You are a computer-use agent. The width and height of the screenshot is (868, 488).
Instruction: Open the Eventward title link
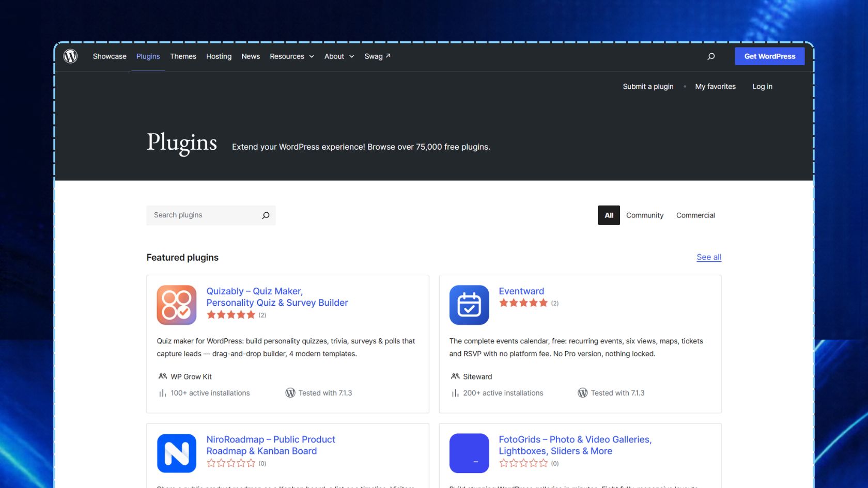coord(521,291)
